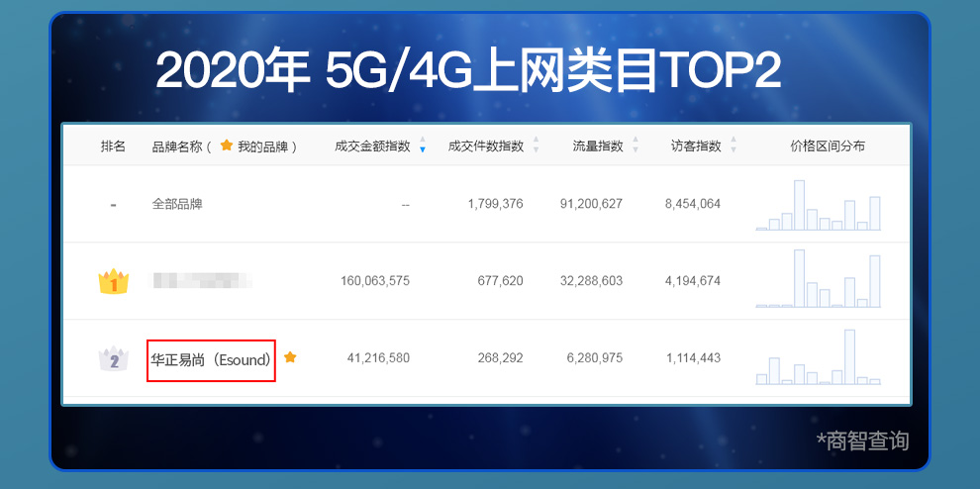Image resolution: width=980 pixels, height=489 pixels.
Task: Click the 成交件数指数 header label
Action: [x=486, y=147]
